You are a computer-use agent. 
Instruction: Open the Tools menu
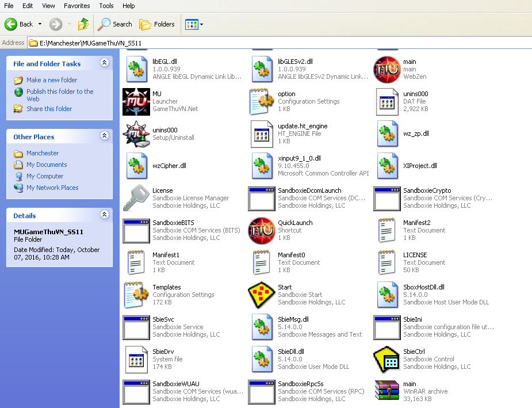click(x=106, y=6)
